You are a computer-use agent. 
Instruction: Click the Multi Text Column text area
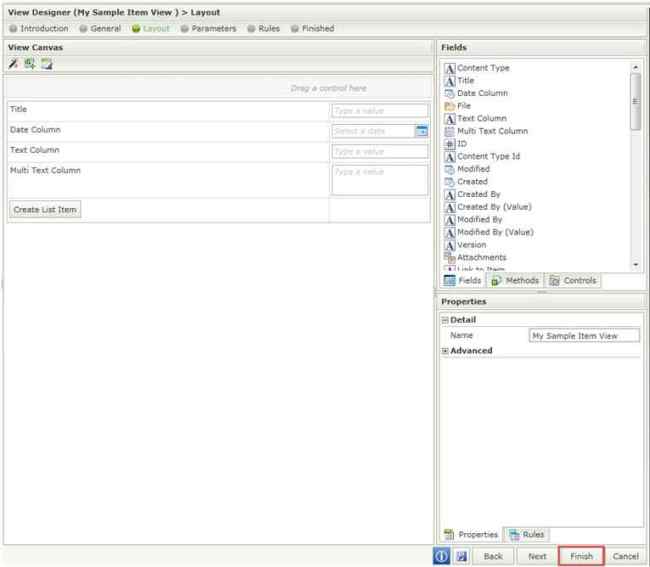[380, 180]
